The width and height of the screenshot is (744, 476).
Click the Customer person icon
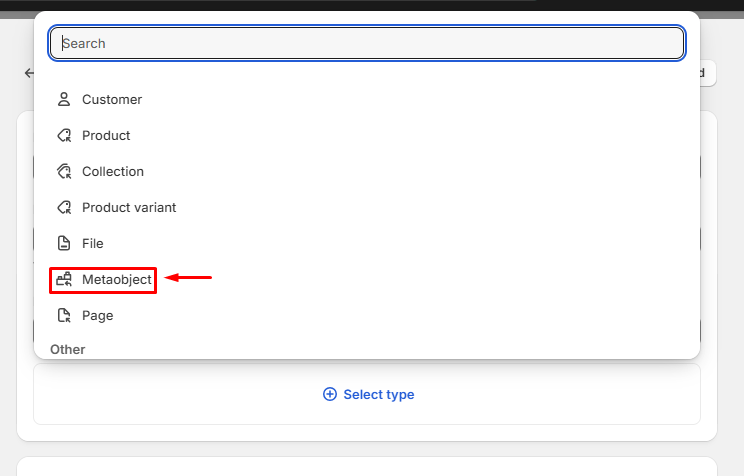coord(64,99)
